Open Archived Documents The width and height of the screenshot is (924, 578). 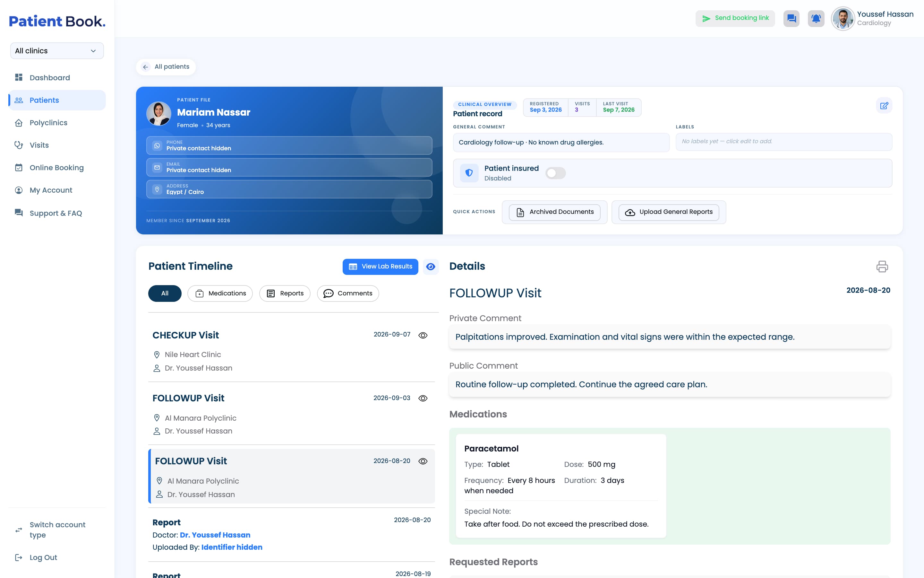pos(554,212)
